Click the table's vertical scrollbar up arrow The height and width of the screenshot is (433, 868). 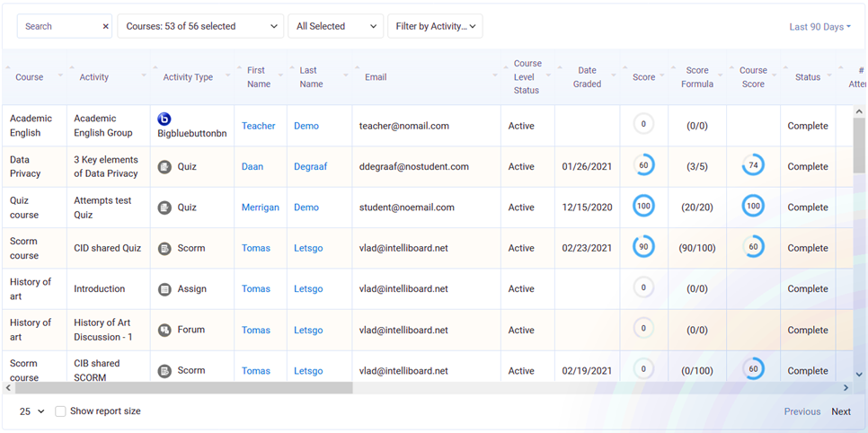pos(859,111)
